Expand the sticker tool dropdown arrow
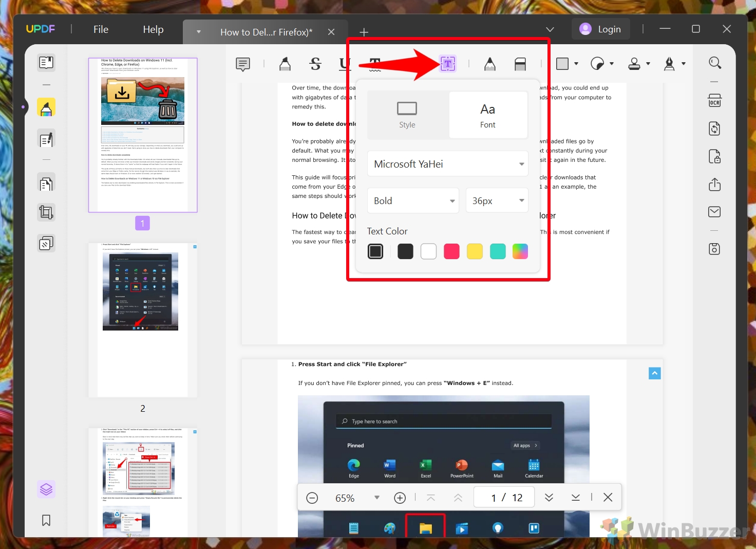The height and width of the screenshot is (549, 756). point(612,64)
